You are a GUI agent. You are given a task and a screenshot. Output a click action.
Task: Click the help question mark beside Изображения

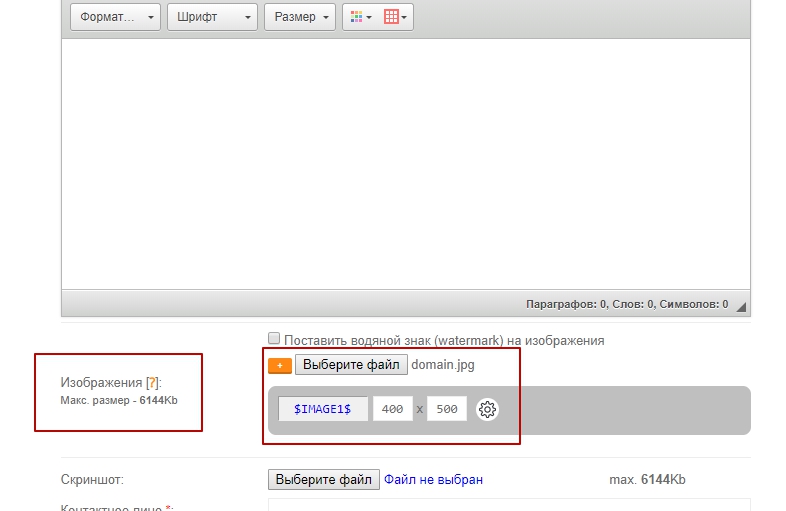pos(152,383)
